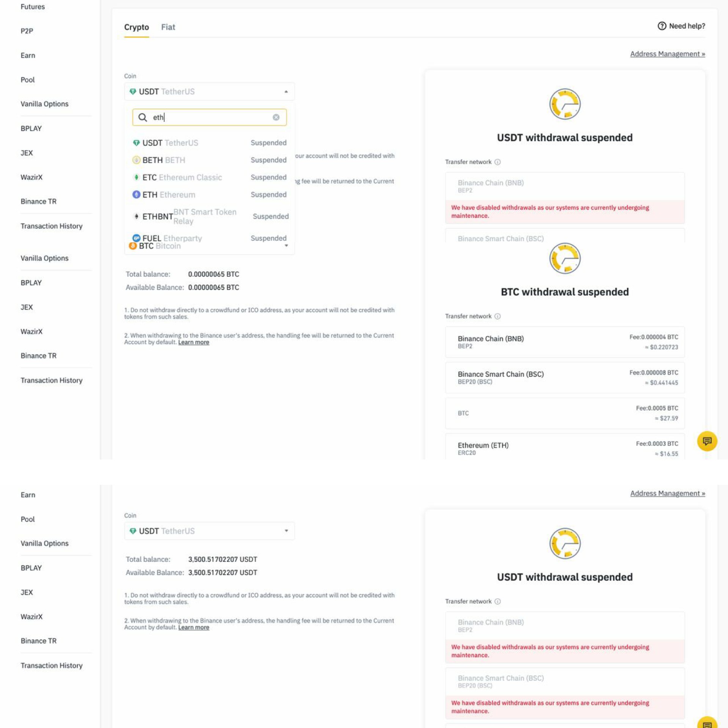Open Futures in the sidebar
Viewport: 728px width, 728px height.
[33, 7]
